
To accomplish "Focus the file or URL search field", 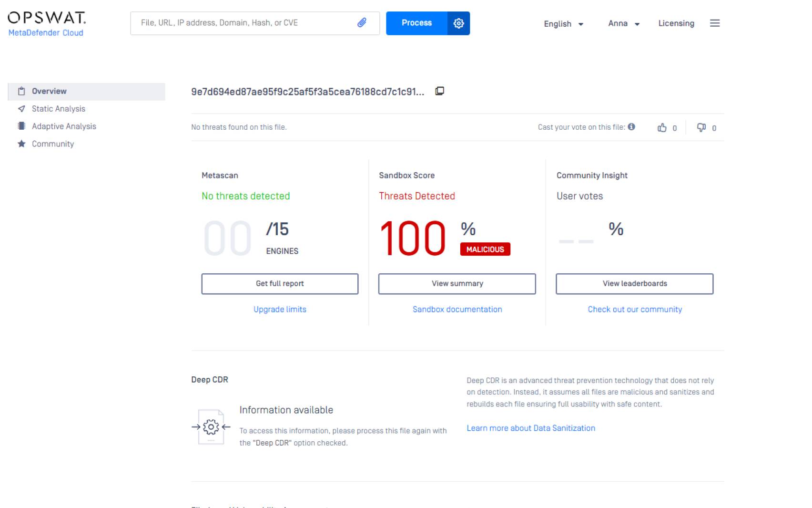I will point(243,22).
